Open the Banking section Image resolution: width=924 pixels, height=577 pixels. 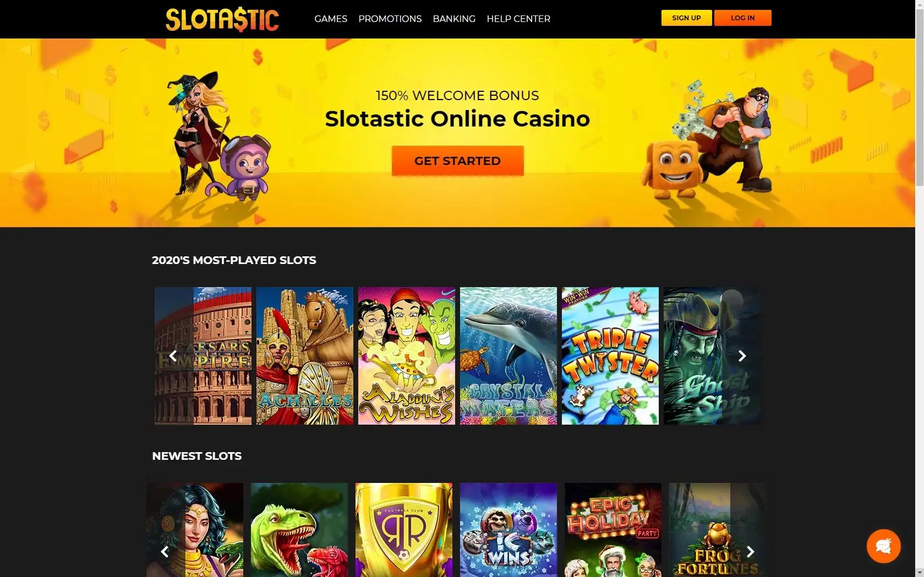[454, 19]
